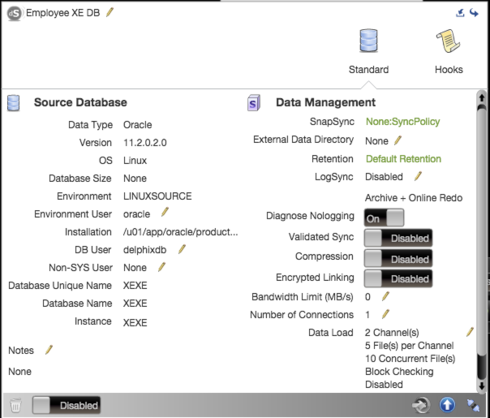The image size is (490, 418).
Task: Click the curved forward arrow icon top right
Action: [474, 13]
